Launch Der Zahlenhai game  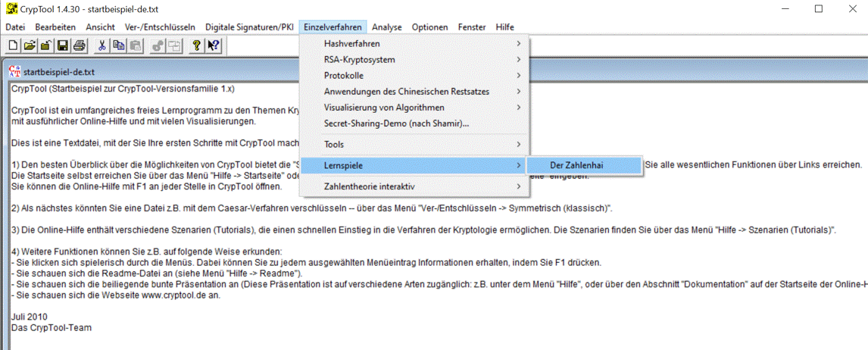(584, 166)
